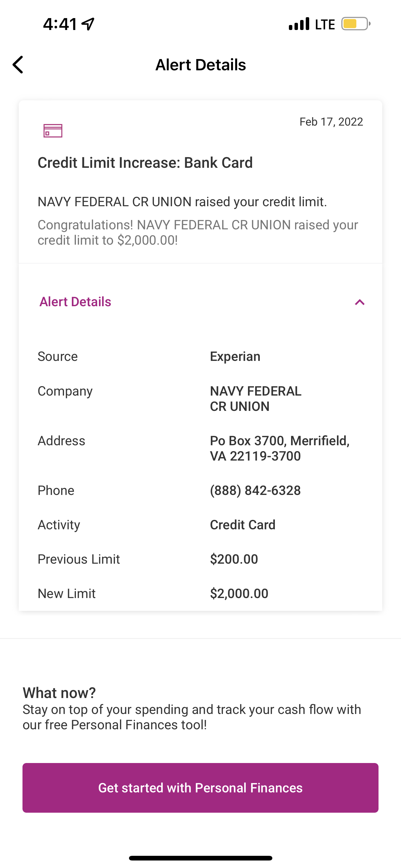The width and height of the screenshot is (401, 868).
Task: Tap Credit Limit Increase: Bank Card heading
Action: (145, 163)
